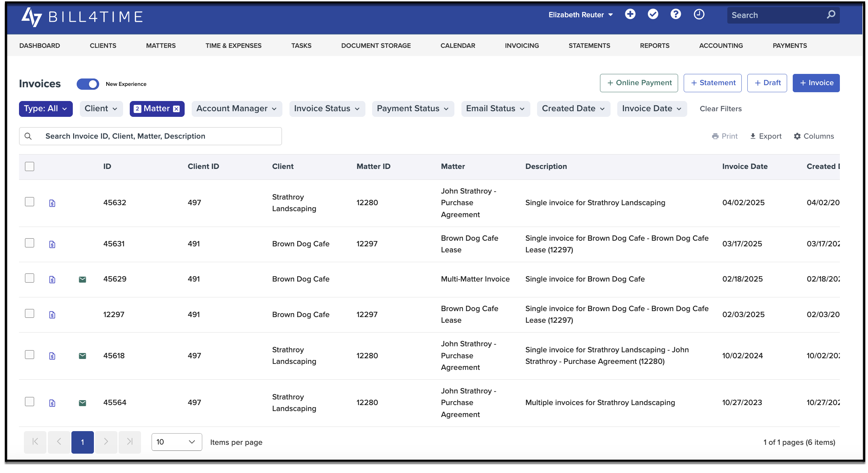Open the Clients menu
Image resolution: width=868 pixels, height=473 pixels.
[x=103, y=45]
